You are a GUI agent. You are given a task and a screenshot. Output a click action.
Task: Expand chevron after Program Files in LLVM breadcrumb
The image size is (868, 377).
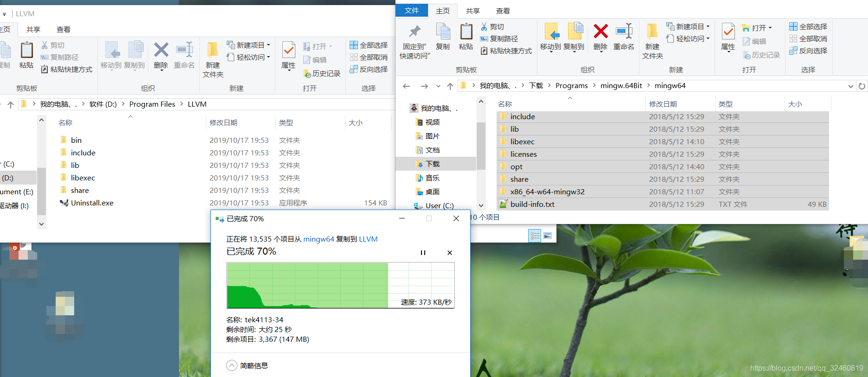(x=181, y=104)
